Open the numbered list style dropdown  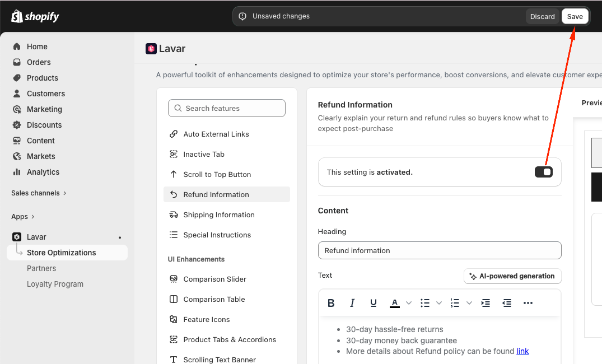coord(469,303)
